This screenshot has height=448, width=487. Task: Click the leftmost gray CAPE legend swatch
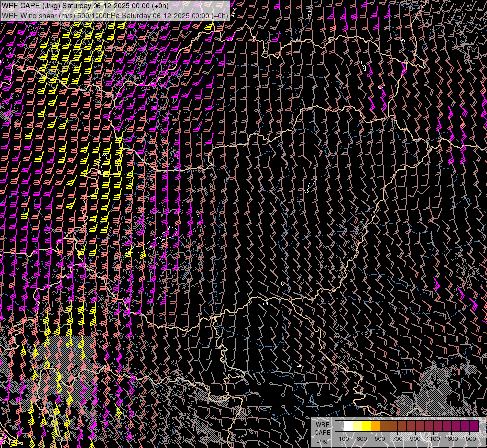(339, 426)
